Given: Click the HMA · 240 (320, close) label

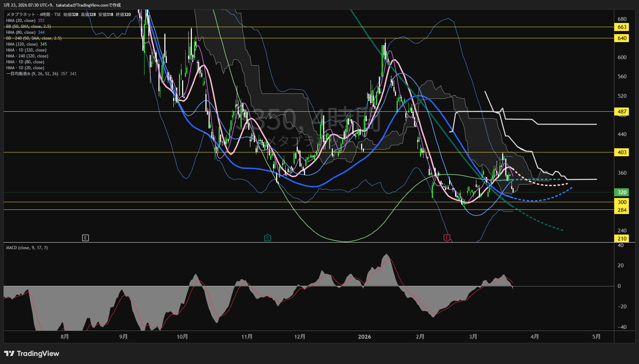Looking at the screenshot, I should click(27, 56).
